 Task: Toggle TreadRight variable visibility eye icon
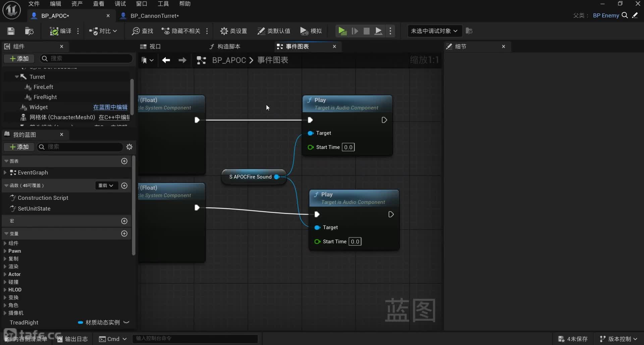click(x=126, y=323)
